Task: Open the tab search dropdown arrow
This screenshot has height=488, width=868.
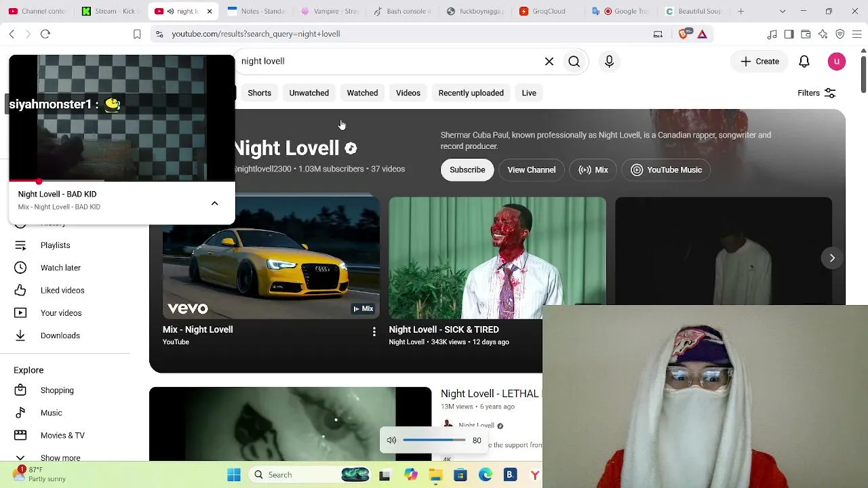Action: [783, 11]
